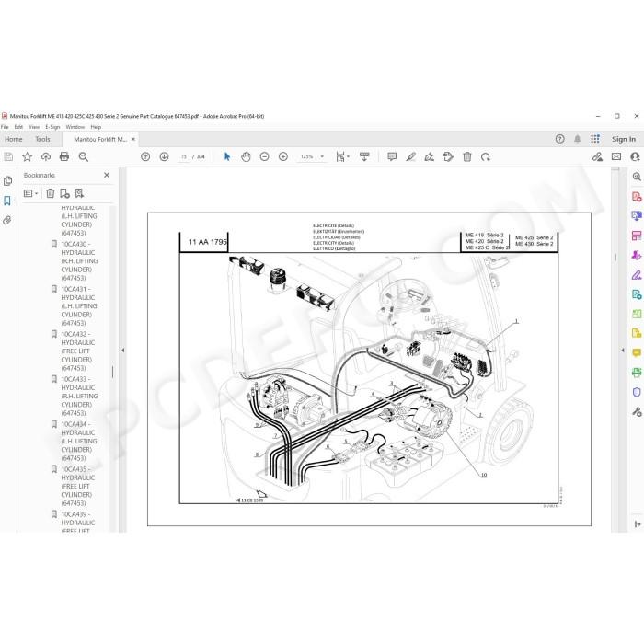
Task: Open notifications bell
Action: (578, 139)
